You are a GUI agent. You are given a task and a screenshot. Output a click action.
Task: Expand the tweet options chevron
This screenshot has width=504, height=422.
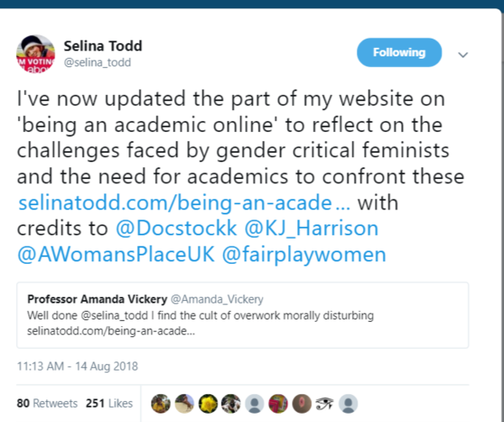462,54
